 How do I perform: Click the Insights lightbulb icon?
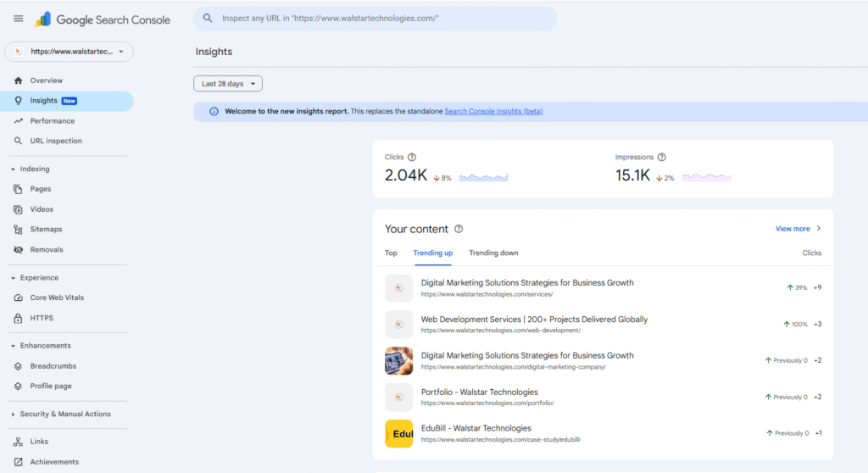tap(19, 101)
